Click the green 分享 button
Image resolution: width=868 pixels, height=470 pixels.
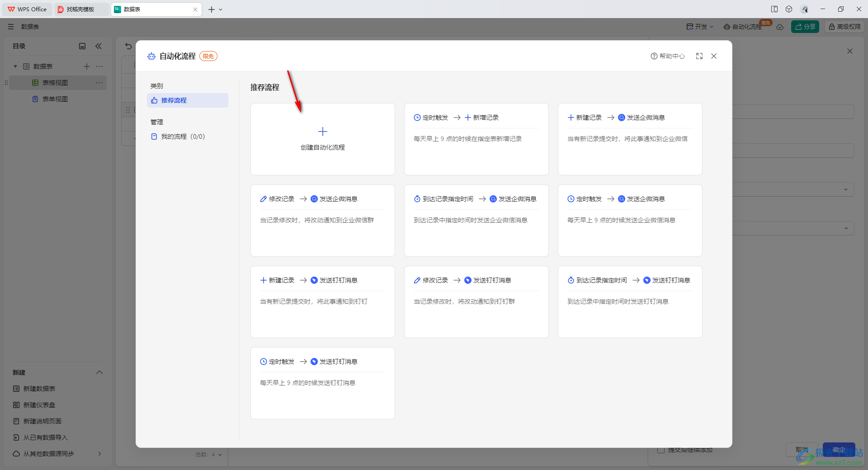805,27
